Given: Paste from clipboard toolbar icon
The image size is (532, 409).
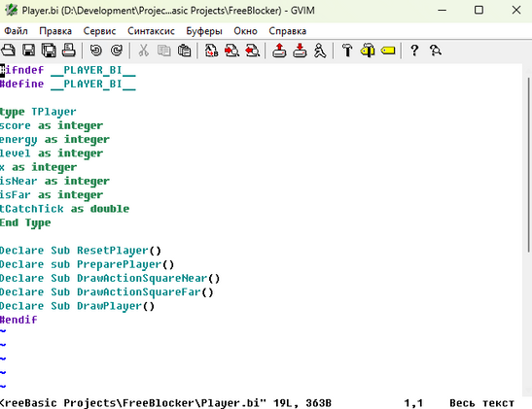Looking at the screenshot, I should coord(184,51).
